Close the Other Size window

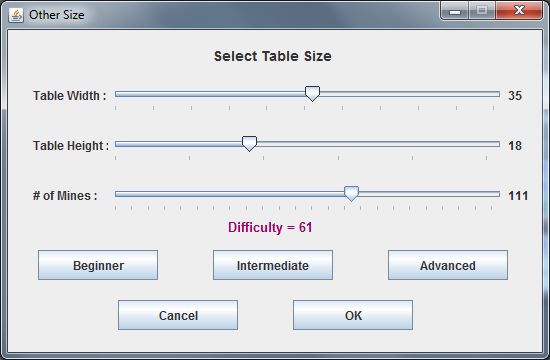519,10
